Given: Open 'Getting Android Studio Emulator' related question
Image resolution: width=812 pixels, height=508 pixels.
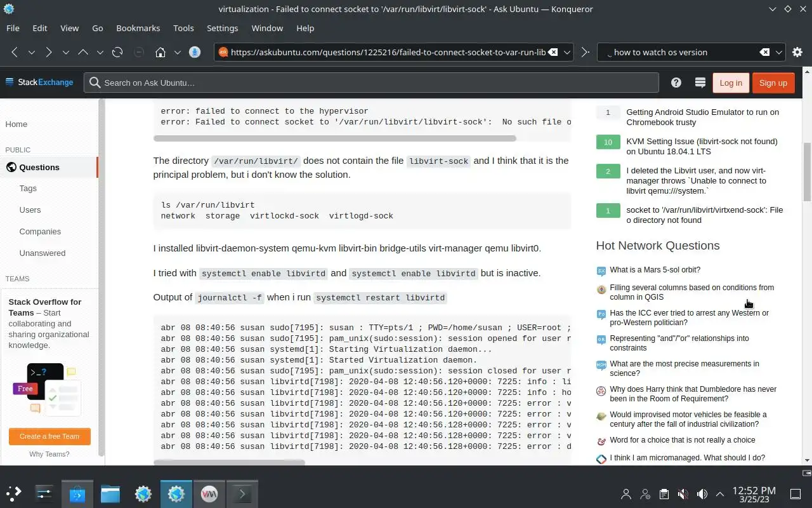Looking at the screenshot, I should (702, 117).
